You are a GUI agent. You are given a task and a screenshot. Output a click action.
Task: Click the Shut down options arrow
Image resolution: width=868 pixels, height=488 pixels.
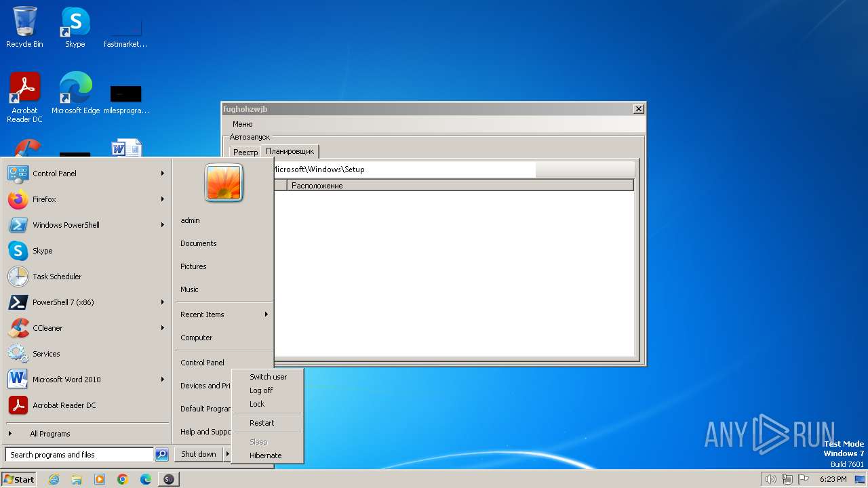tap(227, 454)
